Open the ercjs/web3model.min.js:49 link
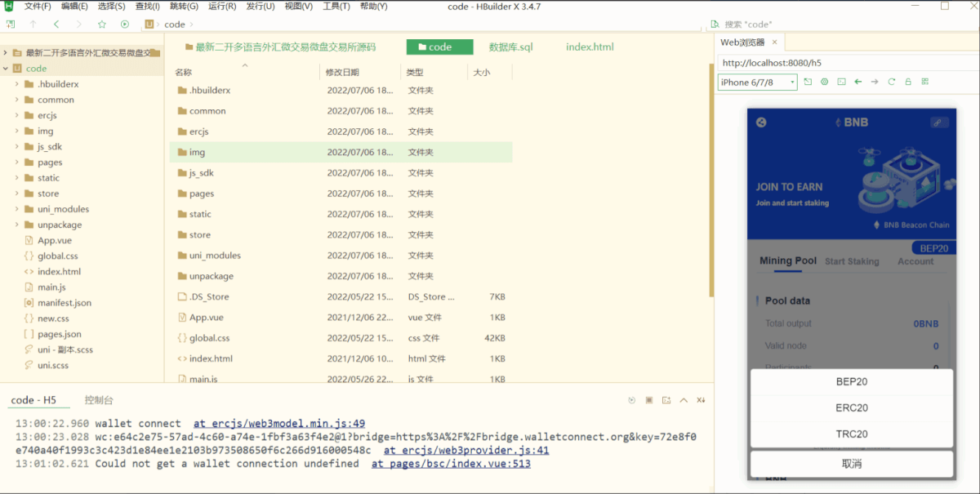The height and width of the screenshot is (494, 980). (279, 424)
